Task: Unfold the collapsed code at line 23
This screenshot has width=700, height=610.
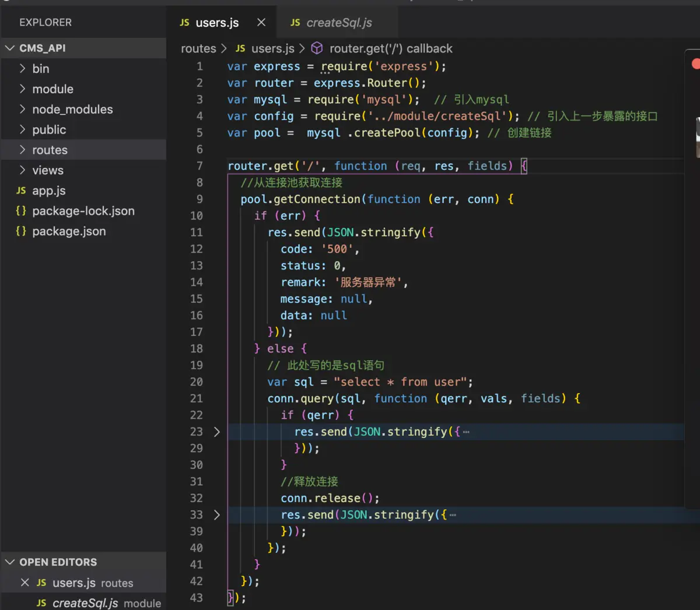Action: click(x=217, y=432)
